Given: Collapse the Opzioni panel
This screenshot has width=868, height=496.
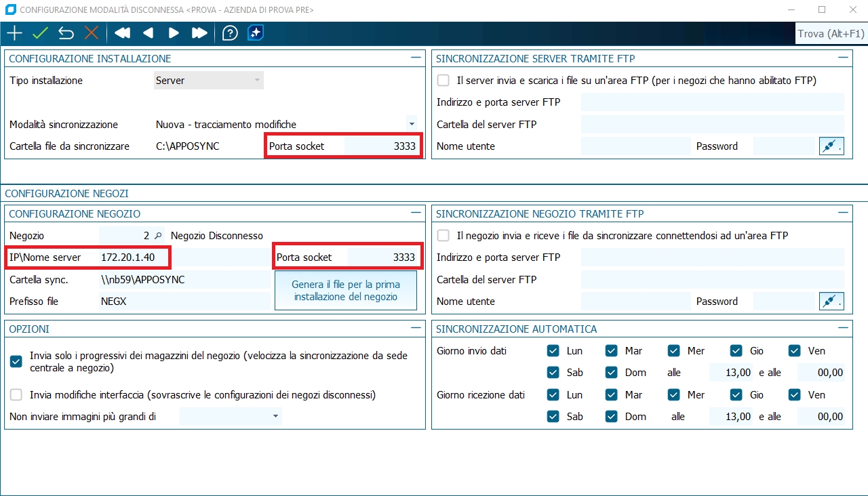Looking at the screenshot, I should pyautogui.click(x=416, y=329).
